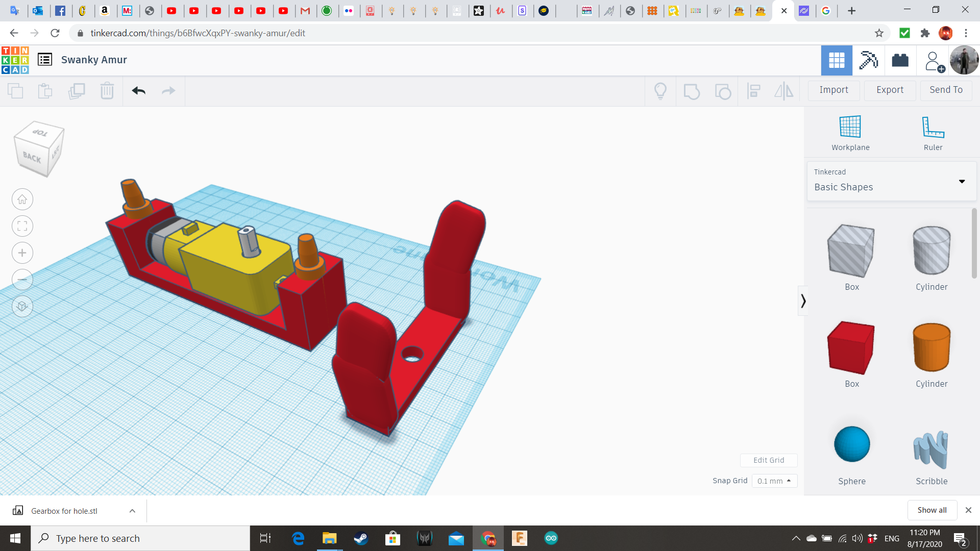The height and width of the screenshot is (551, 980).
Task: Group the selected shapes
Action: tap(692, 91)
